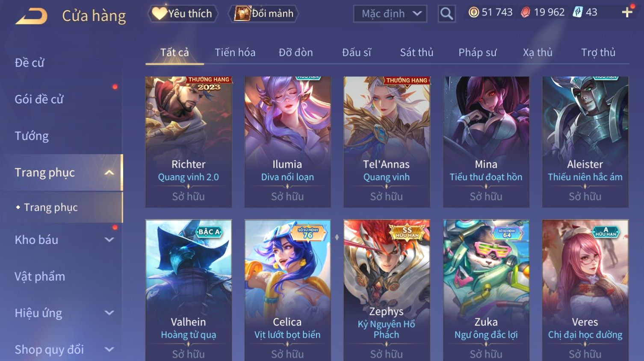Tap the blue voucher currency icon
Image resolution: width=644 pixels, height=361 pixels.
click(578, 12)
